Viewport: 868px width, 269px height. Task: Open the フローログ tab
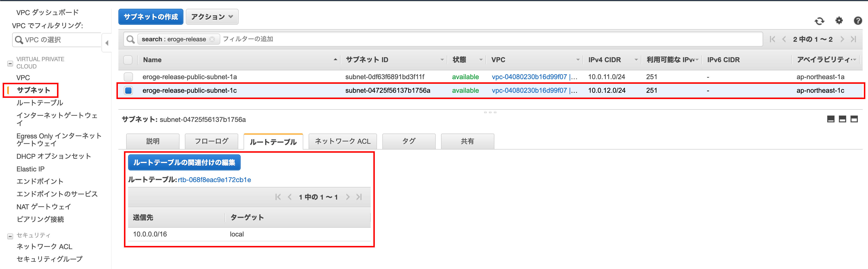(x=211, y=142)
